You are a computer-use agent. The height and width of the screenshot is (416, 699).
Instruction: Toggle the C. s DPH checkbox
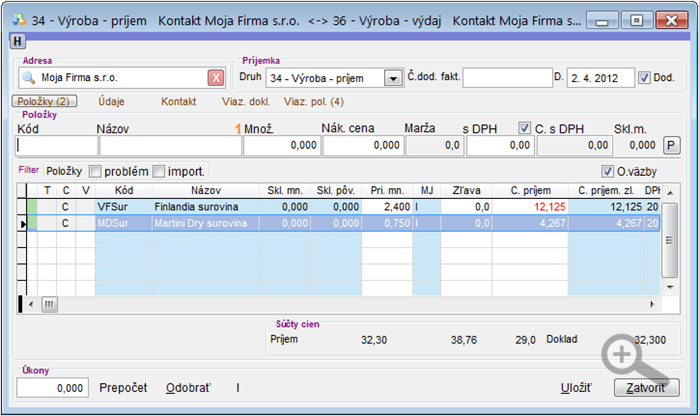[524, 128]
